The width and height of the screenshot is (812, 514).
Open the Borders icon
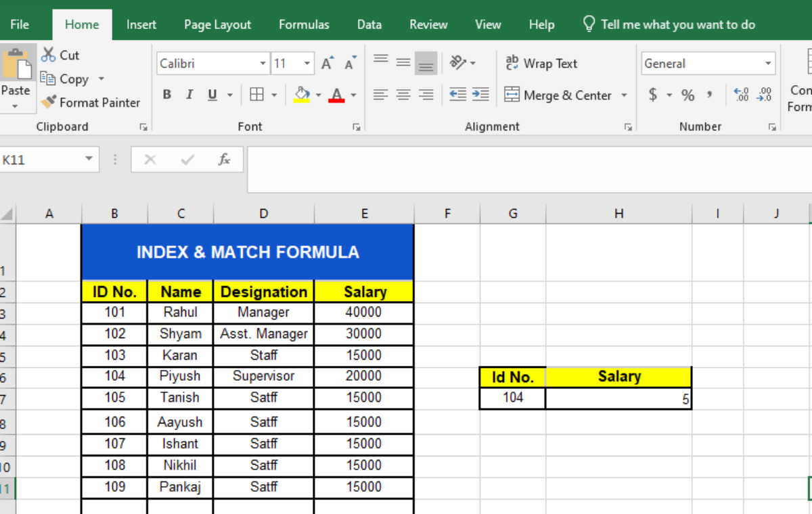point(256,95)
